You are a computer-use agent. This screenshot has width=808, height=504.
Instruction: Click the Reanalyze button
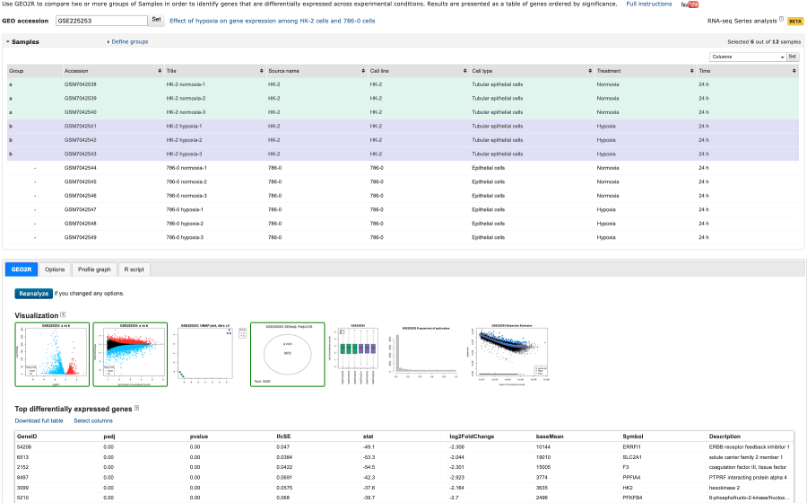(x=33, y=294)
